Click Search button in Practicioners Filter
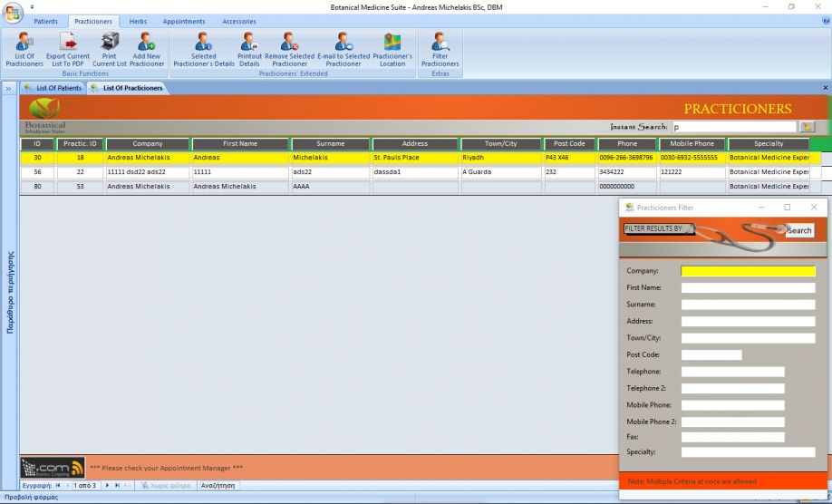The image size is (832, 504). pyautogui.click(x=799, y=230)
